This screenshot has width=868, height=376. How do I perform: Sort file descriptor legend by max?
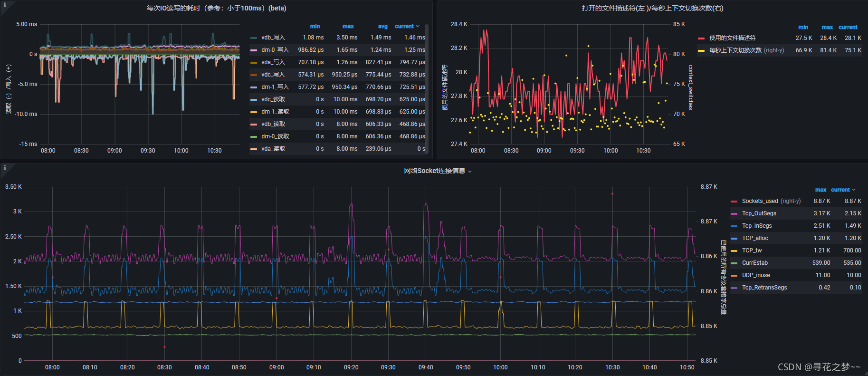pos(827,27)
